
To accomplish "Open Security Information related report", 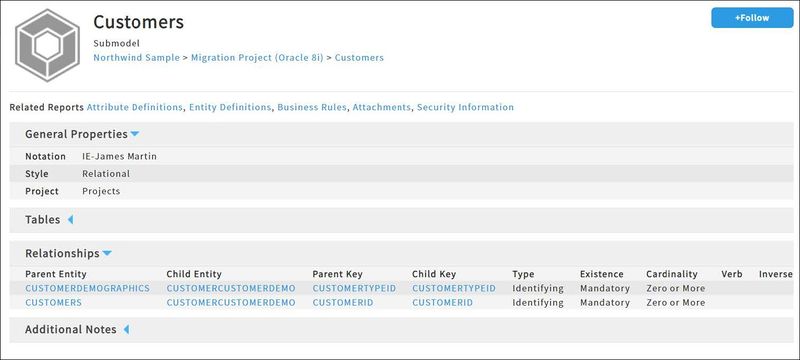I will (x=465, y=107).
